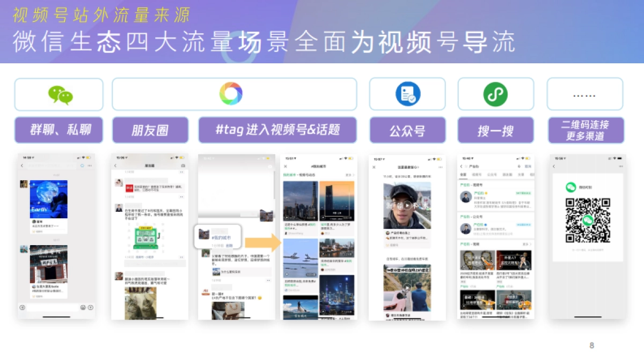The image size is (644, 362).
Task: Click the 取消 cancel button on the search page
Action: coord(528,166)
